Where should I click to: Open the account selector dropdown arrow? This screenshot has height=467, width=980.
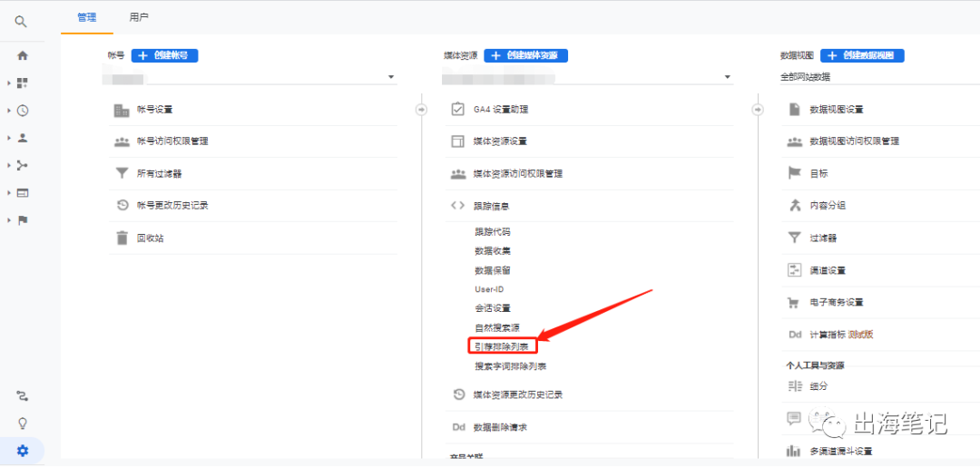pyautogui.click(x=391, y=77)
